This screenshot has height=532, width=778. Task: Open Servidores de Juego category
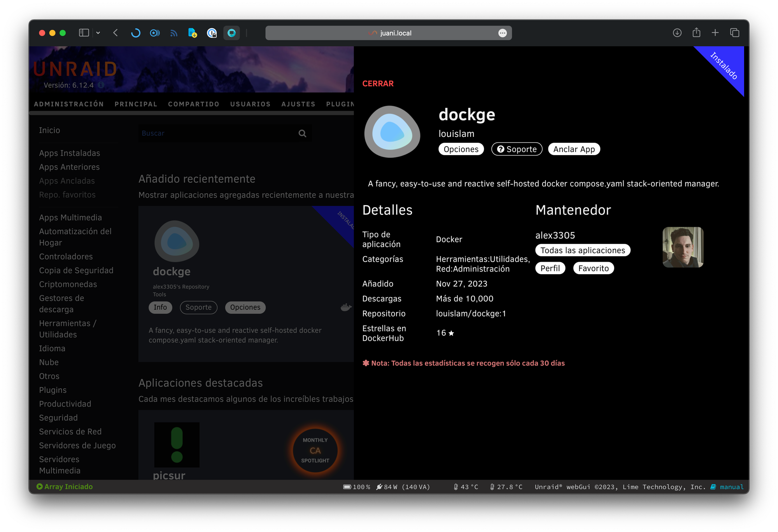[77, 445]
